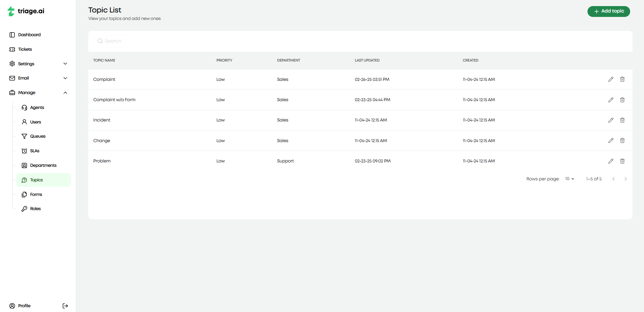Select the Agents headset icon
The image size is (644, 312).
24,107
